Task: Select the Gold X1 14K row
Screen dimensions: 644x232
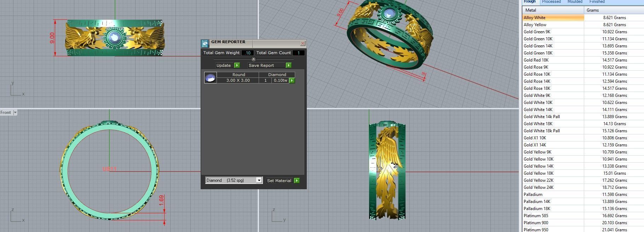Action: point(583,145)
